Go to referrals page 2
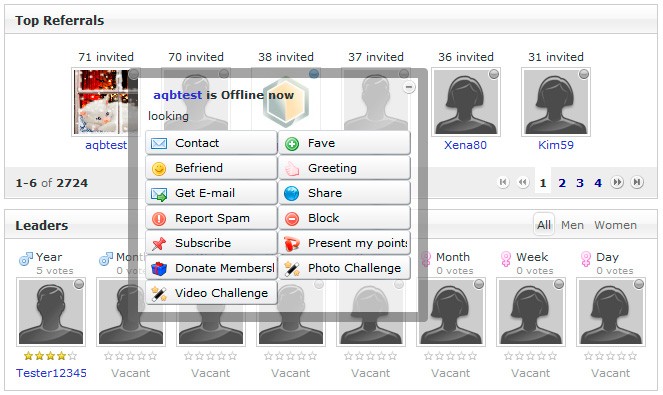663x395 pixels. pos(562,183)
